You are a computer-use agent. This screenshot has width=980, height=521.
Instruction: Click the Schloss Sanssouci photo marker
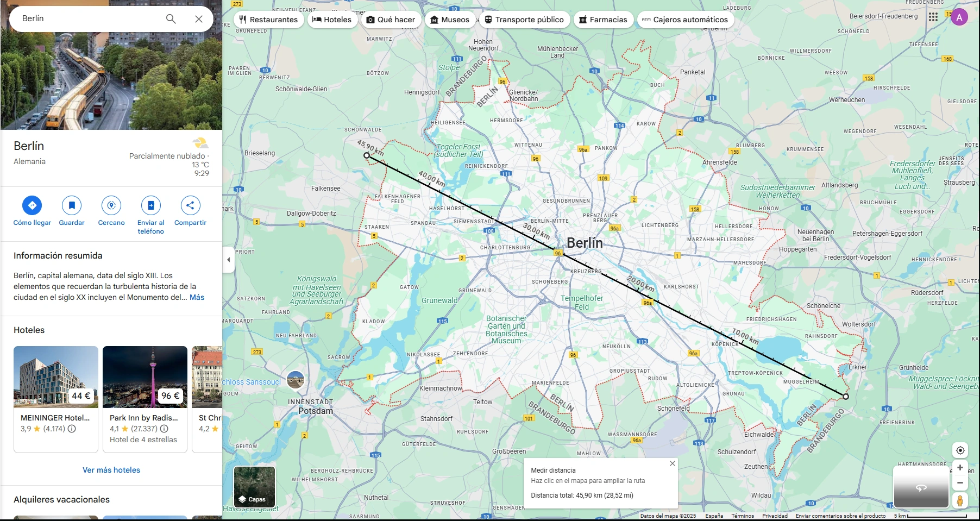pyautogui.click(x=296, y=380)
